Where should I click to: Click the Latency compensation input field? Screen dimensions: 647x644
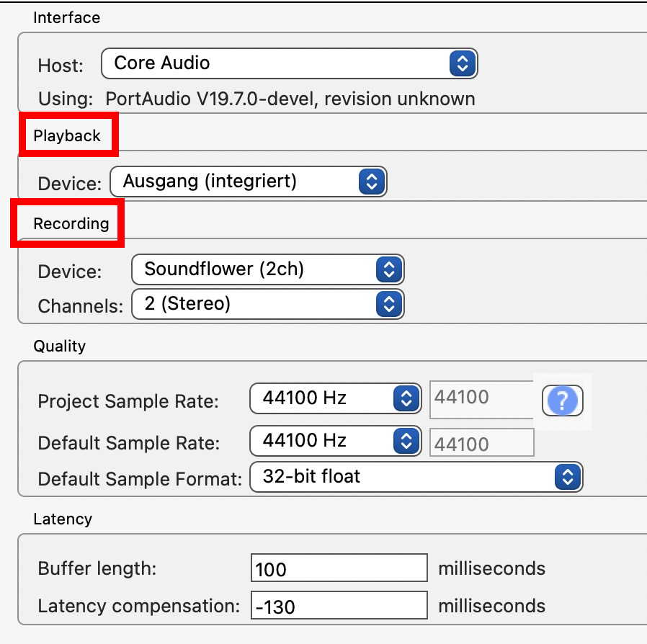click(x=339, y=606)
